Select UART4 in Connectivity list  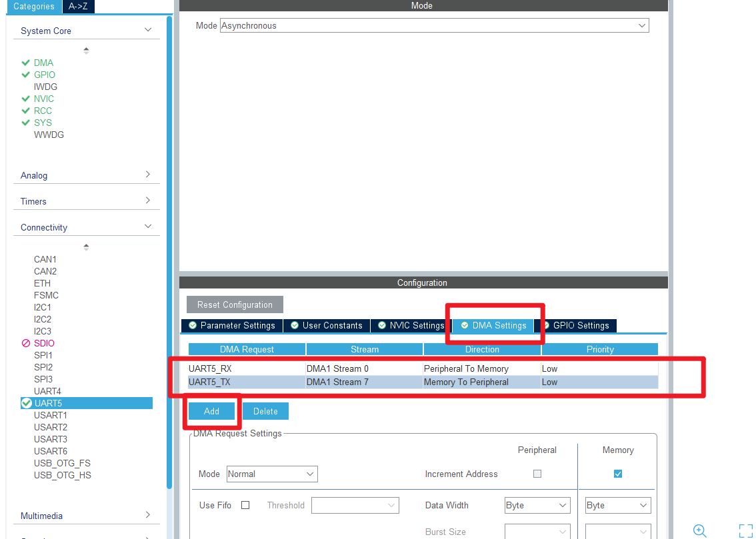click(x=47, y=391)
